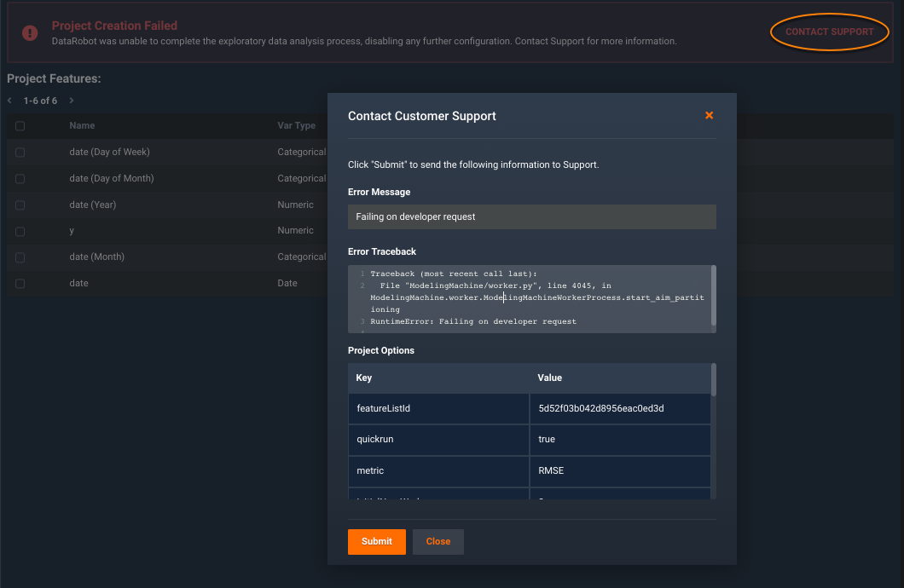Click the Error Message text field

coord(531,216)
